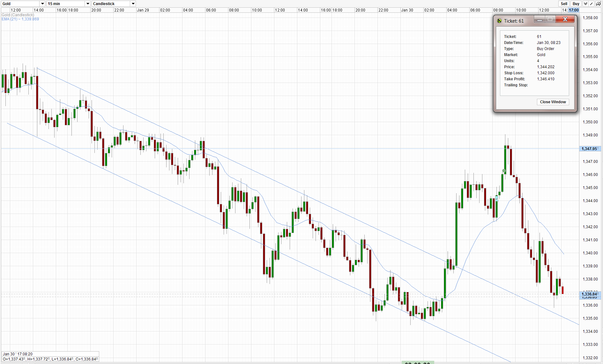Click the Stop Loss value 1,342.000
This screenshot has width=603, height=364.
(x=546, y=73)
